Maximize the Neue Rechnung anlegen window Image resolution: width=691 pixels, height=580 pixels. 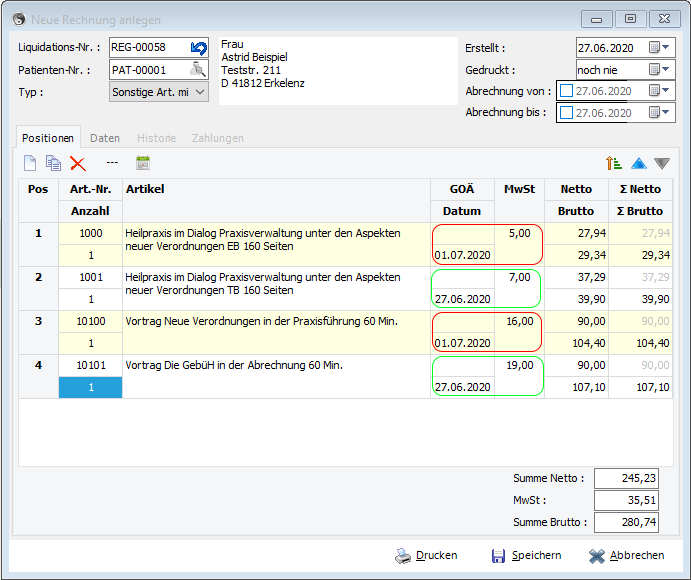tap(631, 19)
